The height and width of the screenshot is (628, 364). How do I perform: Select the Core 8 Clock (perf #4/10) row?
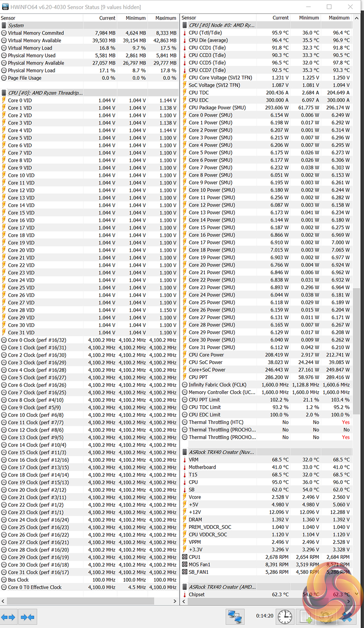89,400
